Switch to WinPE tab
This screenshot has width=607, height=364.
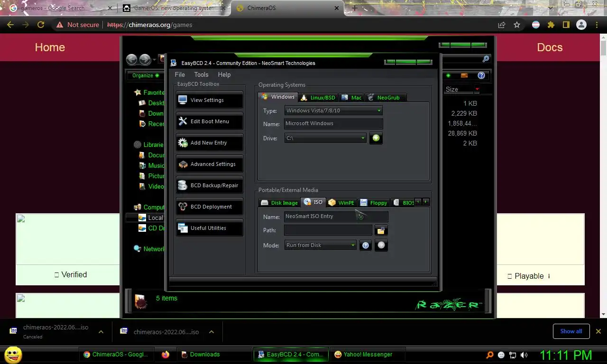341,203
